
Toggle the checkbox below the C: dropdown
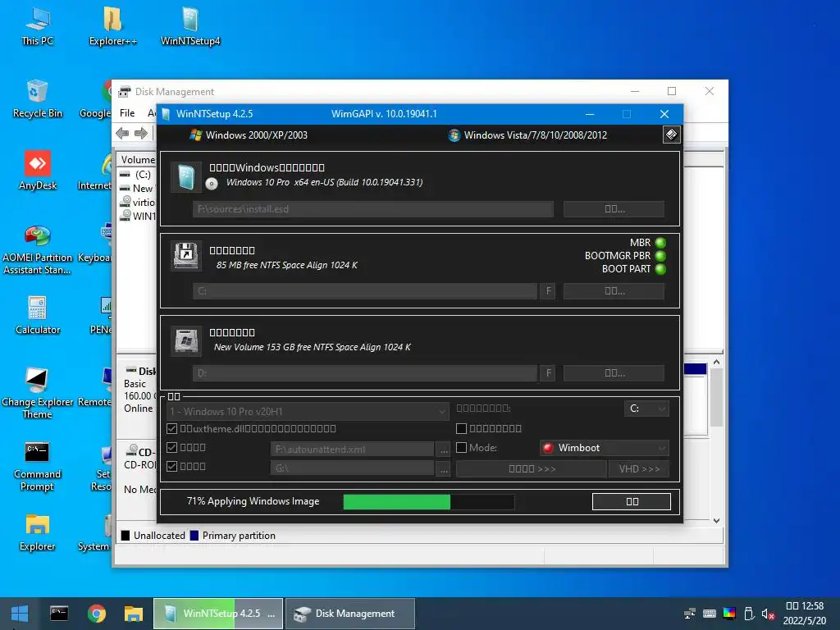coord(461,428)
